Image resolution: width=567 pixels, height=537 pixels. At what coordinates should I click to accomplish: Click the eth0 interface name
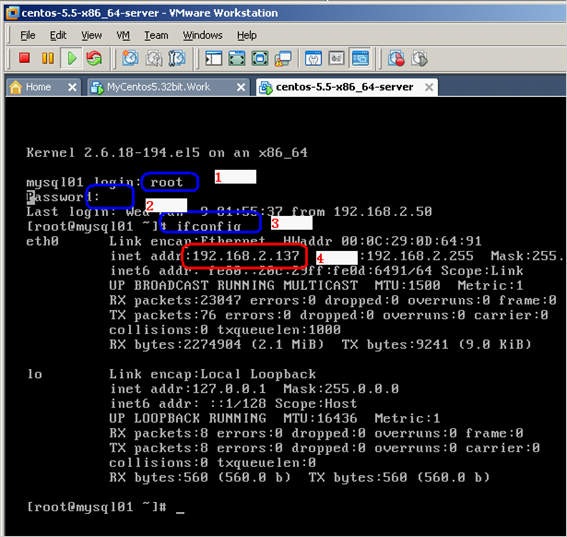pos(42,241)
